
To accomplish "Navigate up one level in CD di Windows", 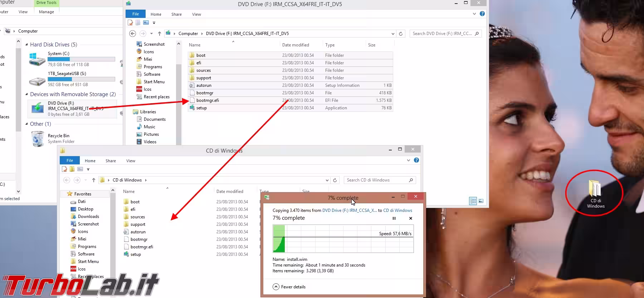I will 94,180.
